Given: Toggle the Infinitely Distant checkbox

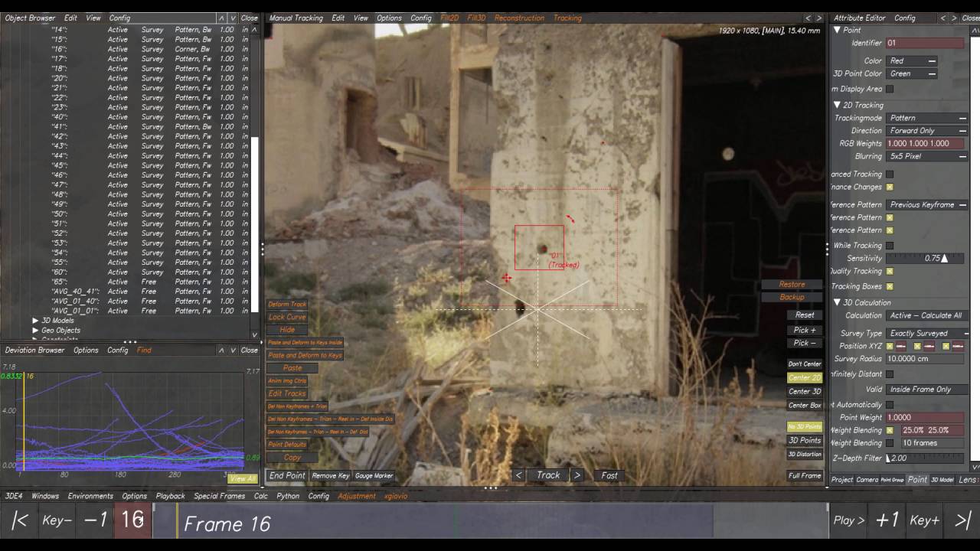Looking at the screenshot, I should coord(890,374).
